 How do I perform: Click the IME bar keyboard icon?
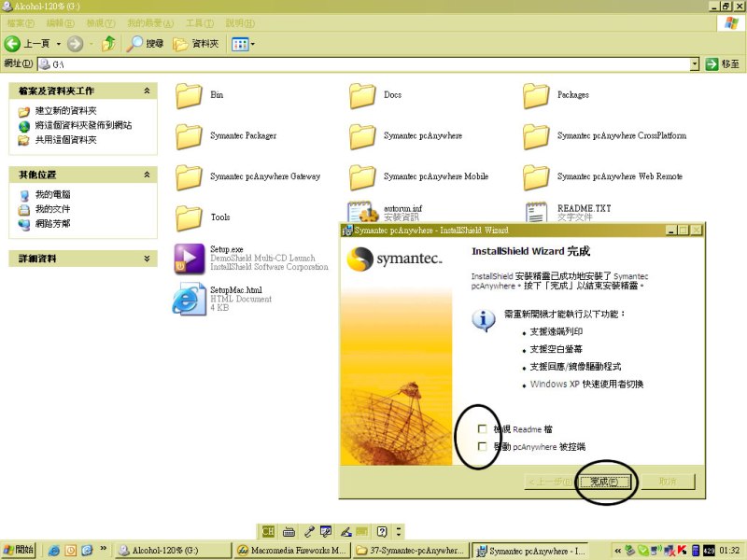click(x=289, y=531)
